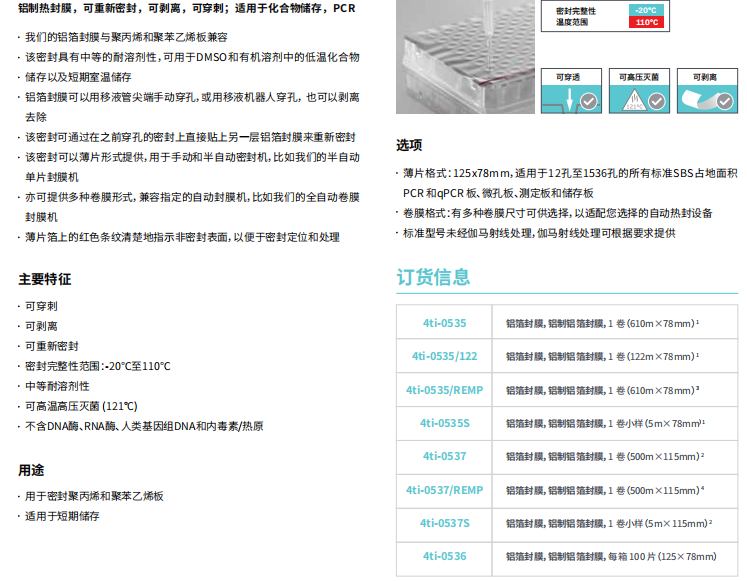The width and height of the screenshot is (747, 581).
Task: Click the 密封完整性范围 -20°C至110°C bullet
Action: (98, 366)
